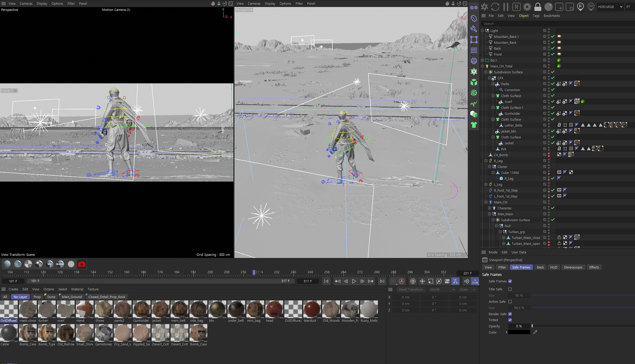Open the Tags menu in Object Manager
635x364 pixels.
click(x=536, y=16)
